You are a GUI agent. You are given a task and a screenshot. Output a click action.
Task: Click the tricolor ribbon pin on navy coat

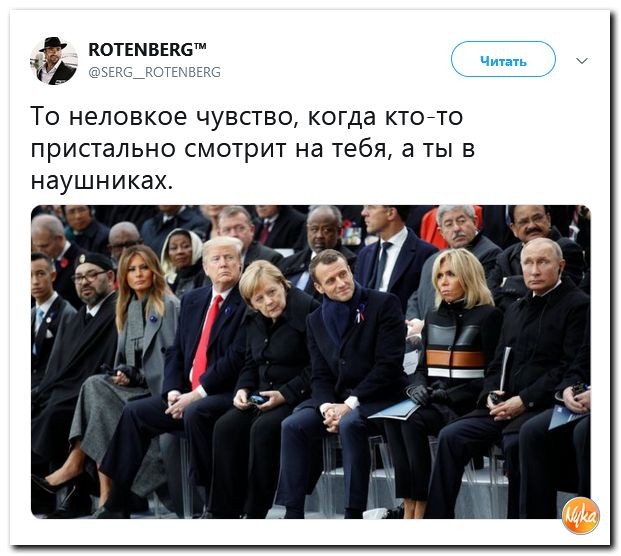360,314
